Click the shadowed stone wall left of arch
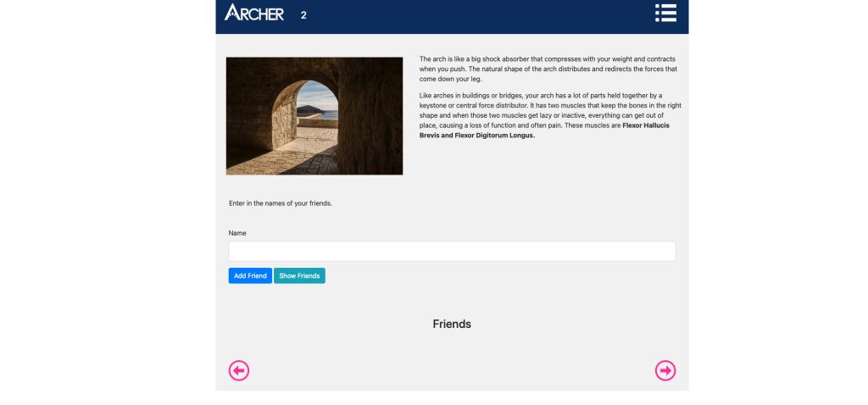868x405 pixels. tap(250, 110)
